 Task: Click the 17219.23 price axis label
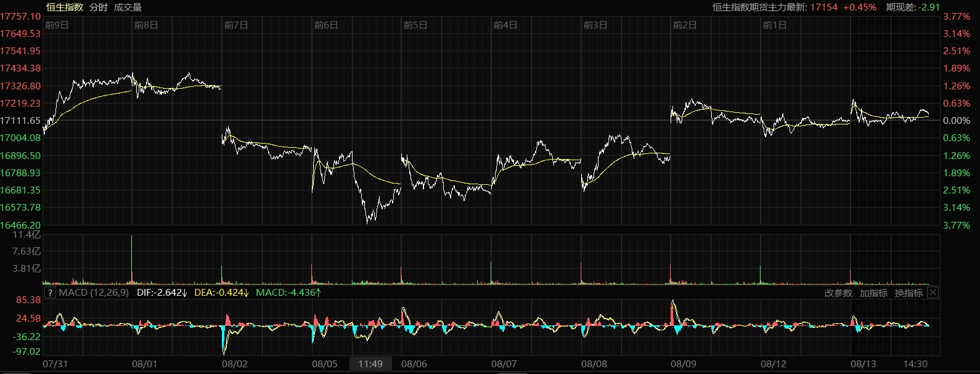click(20, 104)
